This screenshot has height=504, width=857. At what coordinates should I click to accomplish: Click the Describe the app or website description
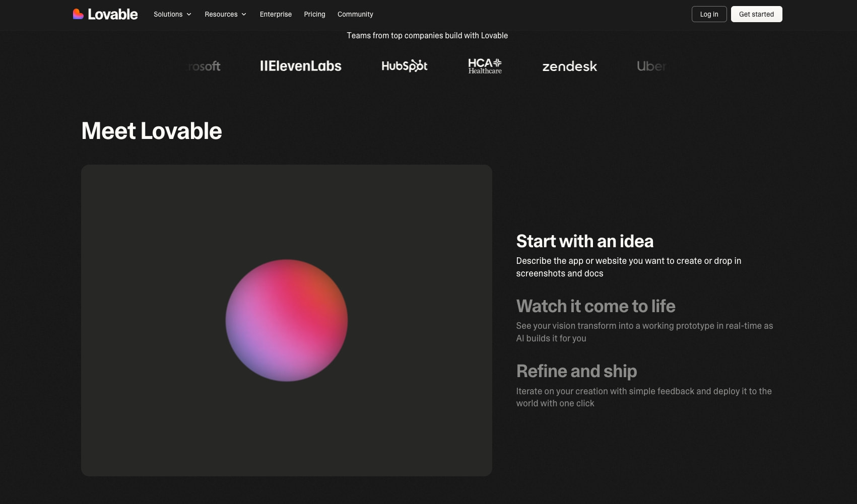pyautogui.click(x=628, y=267)
